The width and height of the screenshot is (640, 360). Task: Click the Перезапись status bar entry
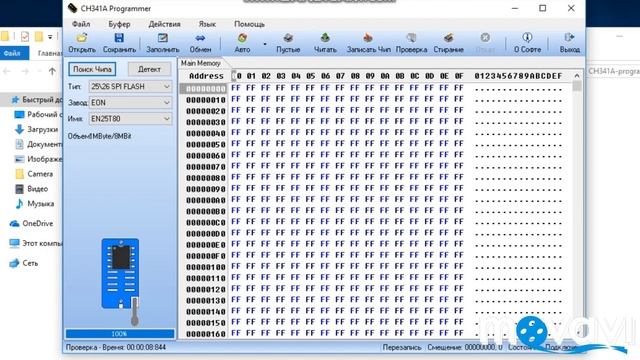(x=402, y=347)
